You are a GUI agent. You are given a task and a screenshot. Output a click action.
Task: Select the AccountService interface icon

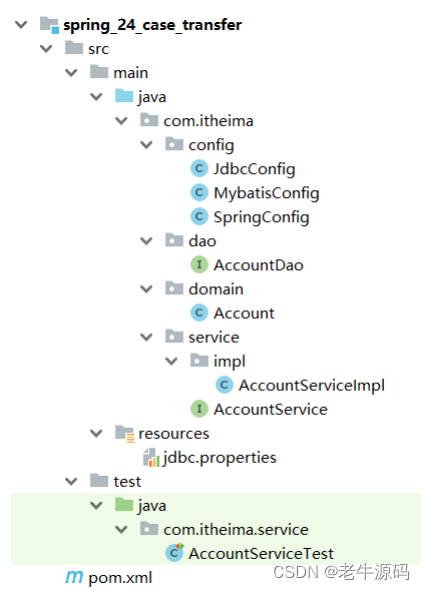(199, 409)
